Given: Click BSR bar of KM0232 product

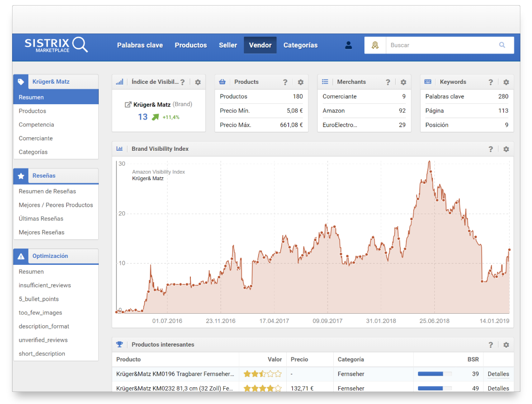Looking at the screenshot, I should click(x=434, y=388).
